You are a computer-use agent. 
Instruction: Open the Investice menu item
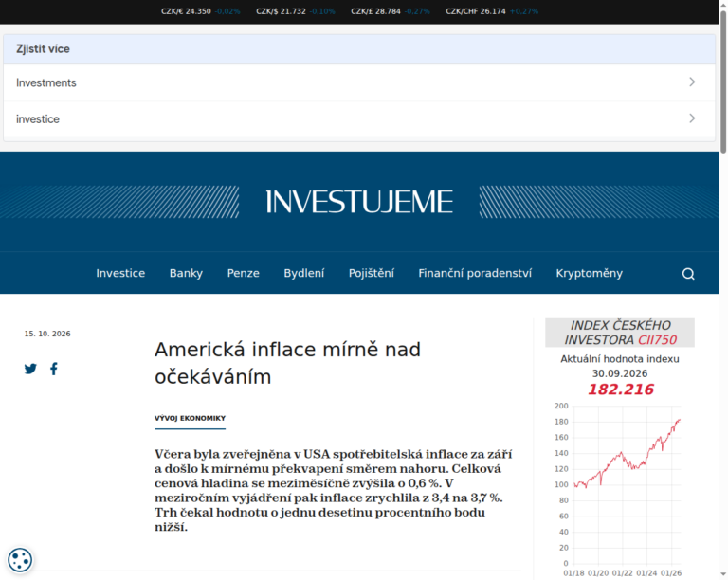pyautogui.click(x=120, y=273)
